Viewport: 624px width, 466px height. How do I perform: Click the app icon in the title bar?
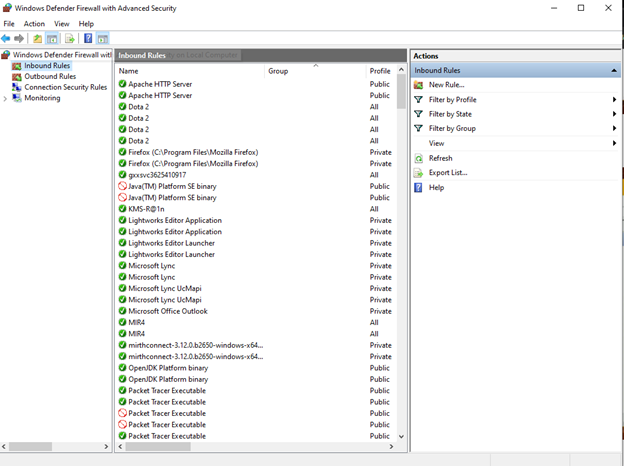(7, 8)
